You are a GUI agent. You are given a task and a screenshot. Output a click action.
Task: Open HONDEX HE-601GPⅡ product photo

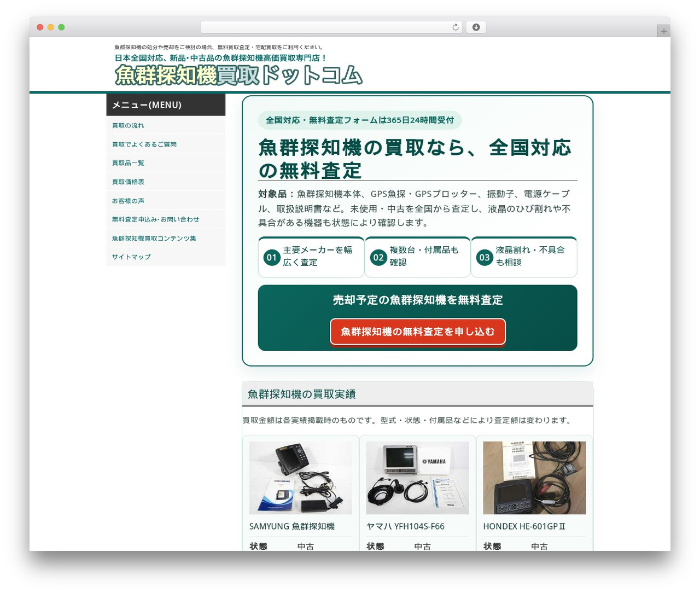534,478
